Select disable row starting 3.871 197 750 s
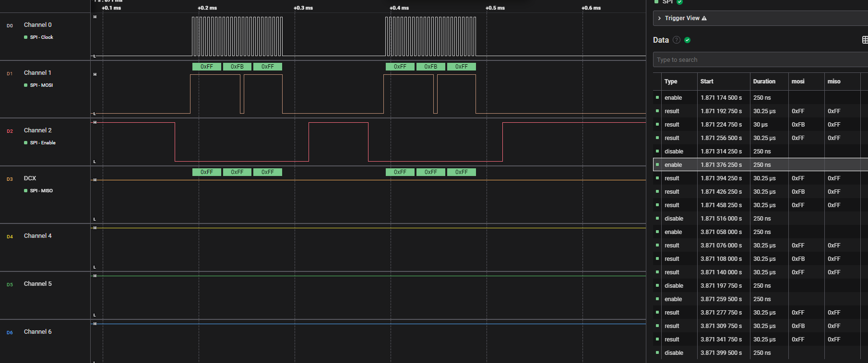The width and height of the screenshot is (868, 363). pyautogui.click(x=760, y=286)
